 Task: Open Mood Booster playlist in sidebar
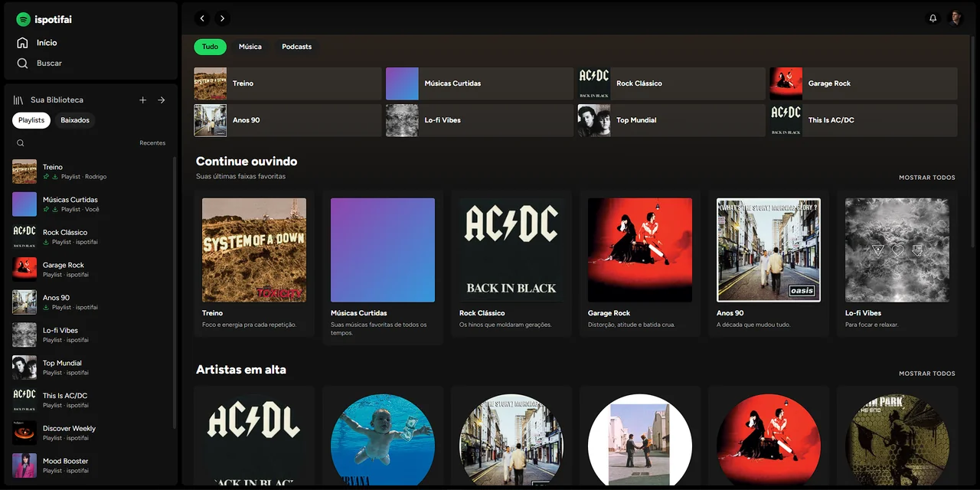tap(90, 465)
